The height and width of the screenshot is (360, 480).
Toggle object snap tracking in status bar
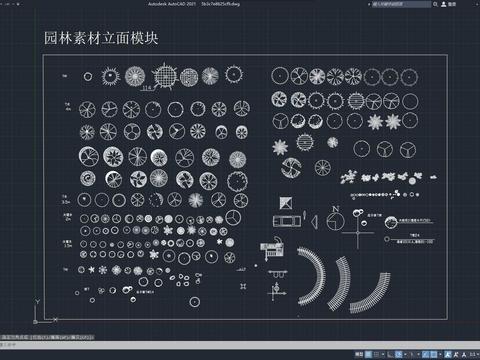tap(426, 354)
